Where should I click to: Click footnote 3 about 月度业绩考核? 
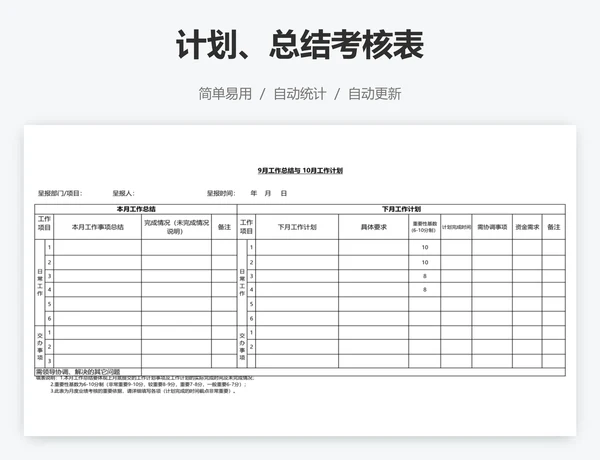[143, 391]
